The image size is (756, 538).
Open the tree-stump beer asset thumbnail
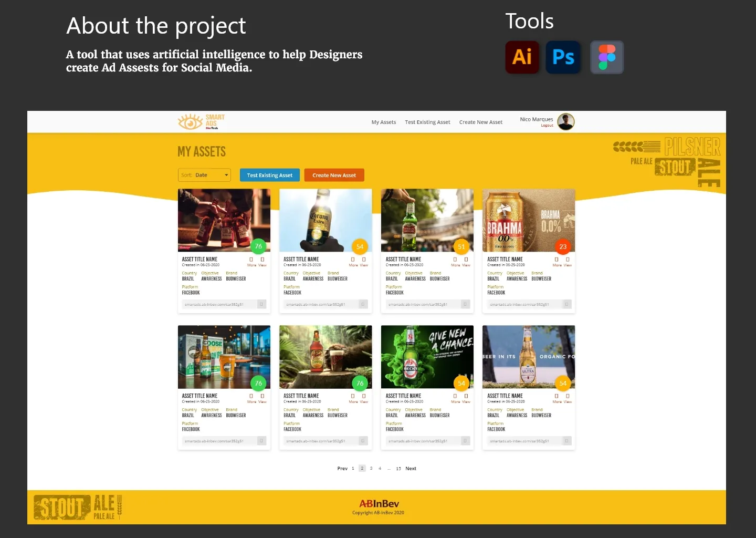(325, 357)
